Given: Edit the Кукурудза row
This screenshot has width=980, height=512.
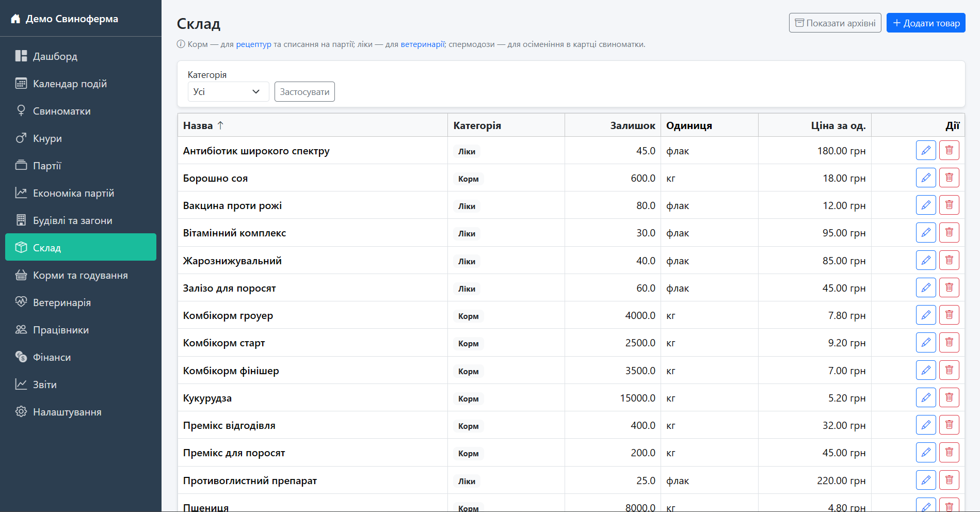Looking at the screenshot, I should coord(926,398).
